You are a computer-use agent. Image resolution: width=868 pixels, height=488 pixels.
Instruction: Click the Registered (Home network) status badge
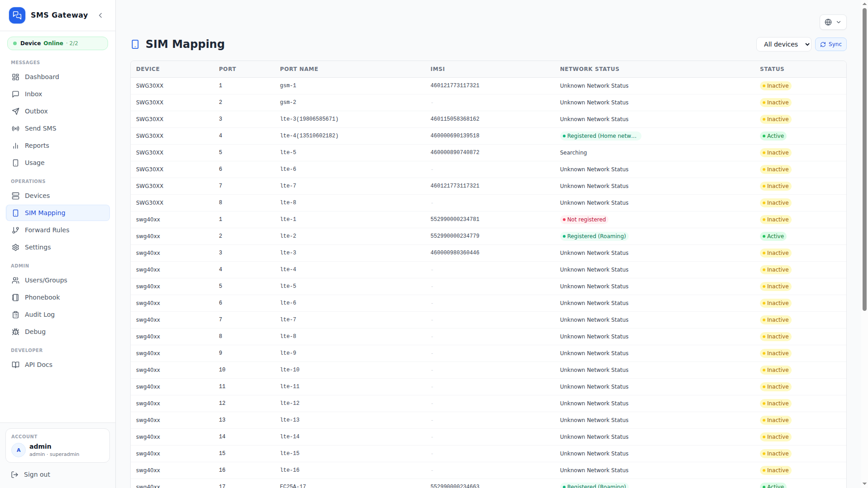pyautogui.click(x=600, y=136)
